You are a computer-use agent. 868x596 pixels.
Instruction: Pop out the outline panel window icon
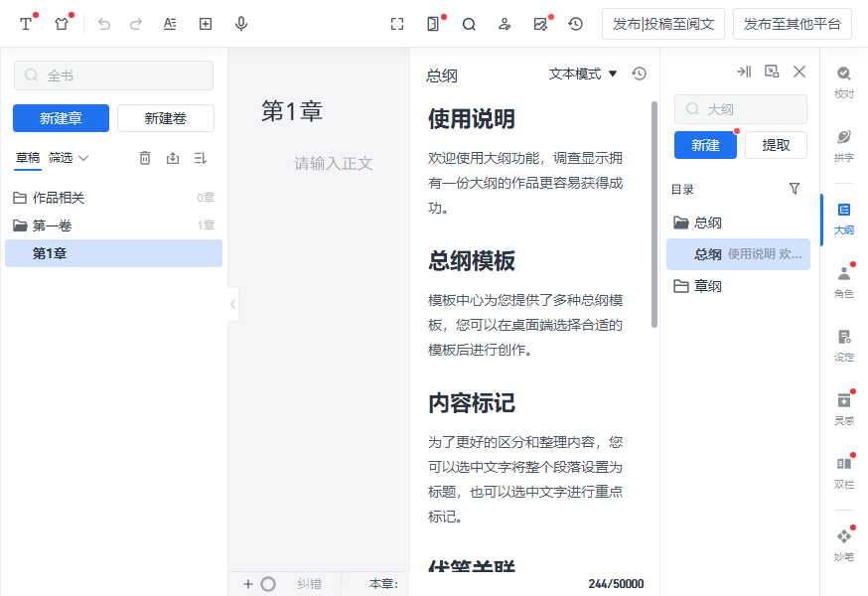[x=772, y=72]
